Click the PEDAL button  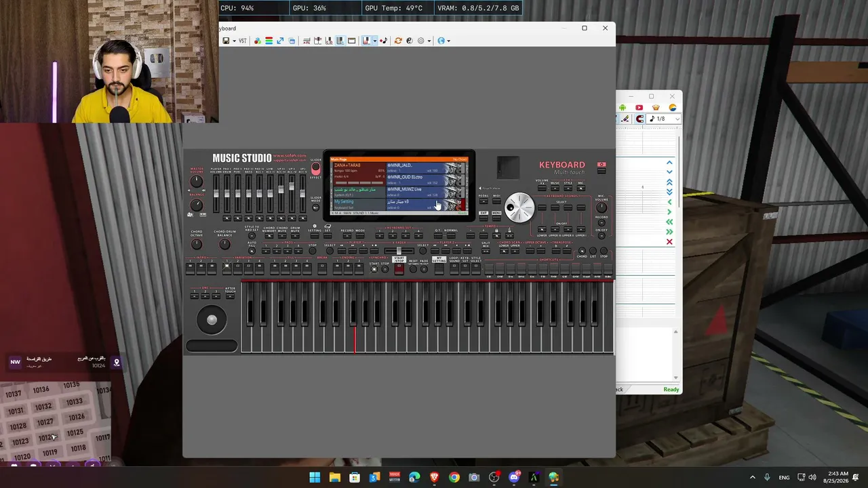[484, 201]
